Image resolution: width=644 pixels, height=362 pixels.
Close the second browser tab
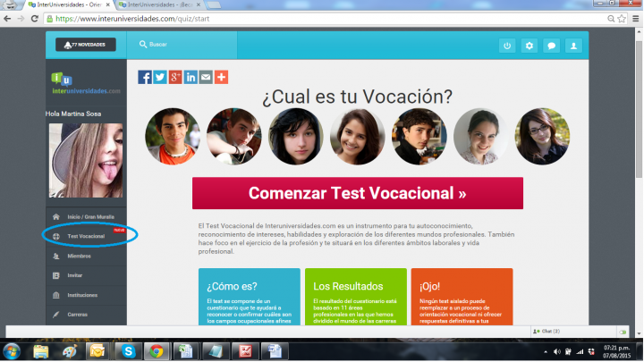click(x=199, y=5)
